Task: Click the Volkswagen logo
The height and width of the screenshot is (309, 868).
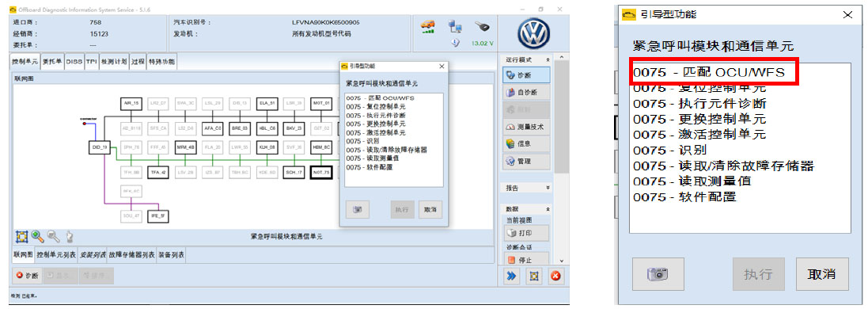Action: click(x=533, y=32)
